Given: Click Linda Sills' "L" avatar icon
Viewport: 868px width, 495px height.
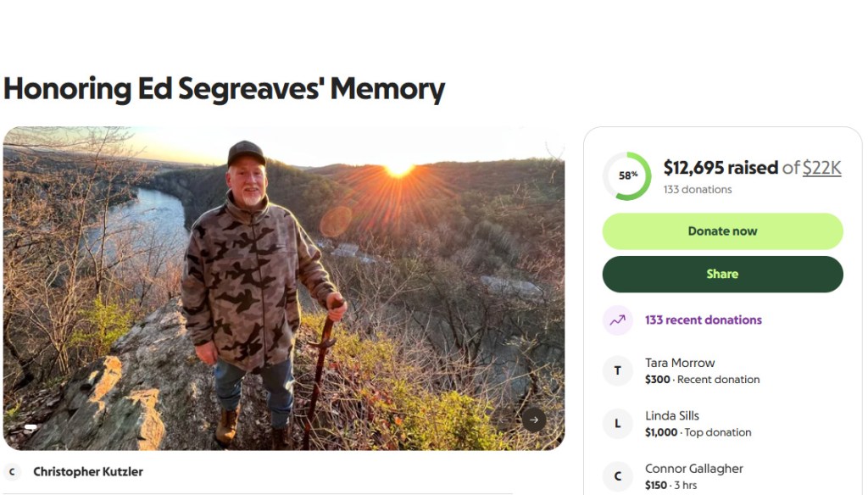Looking at the screenshot, I should click(617, 424).
